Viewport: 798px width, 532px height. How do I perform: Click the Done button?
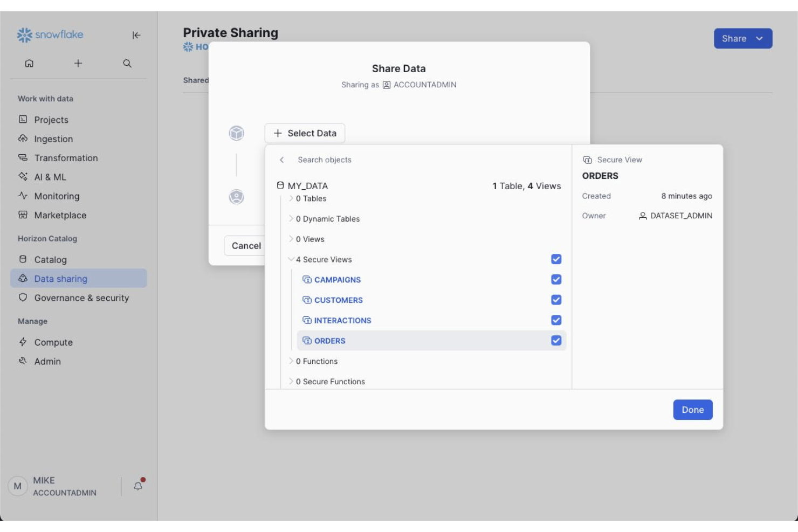click(x=693, y=410)
